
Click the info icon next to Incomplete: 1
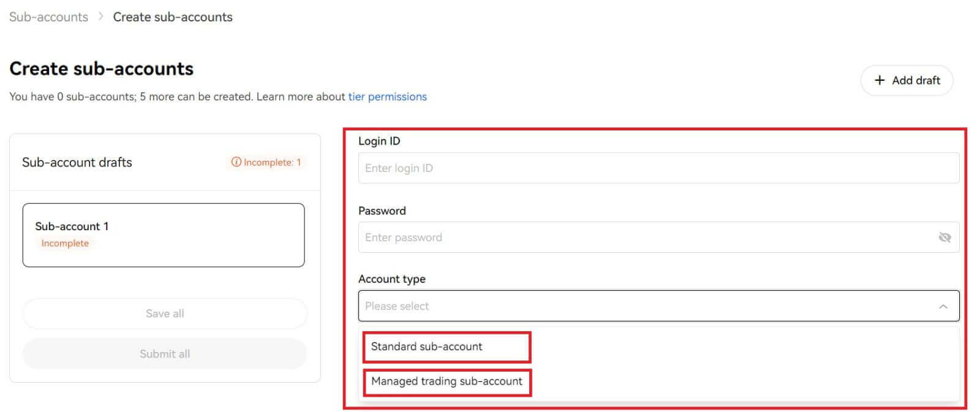(236, 162)
